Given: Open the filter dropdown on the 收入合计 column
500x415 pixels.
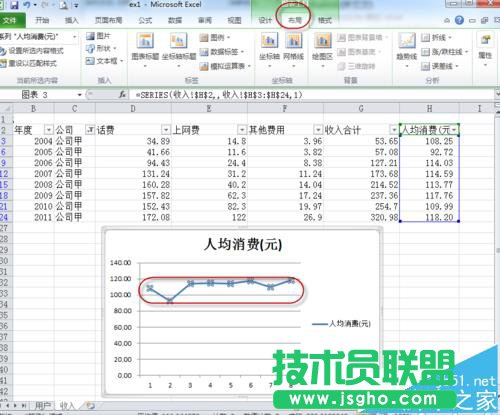Looking at the screenshot, I should (394, 129).
